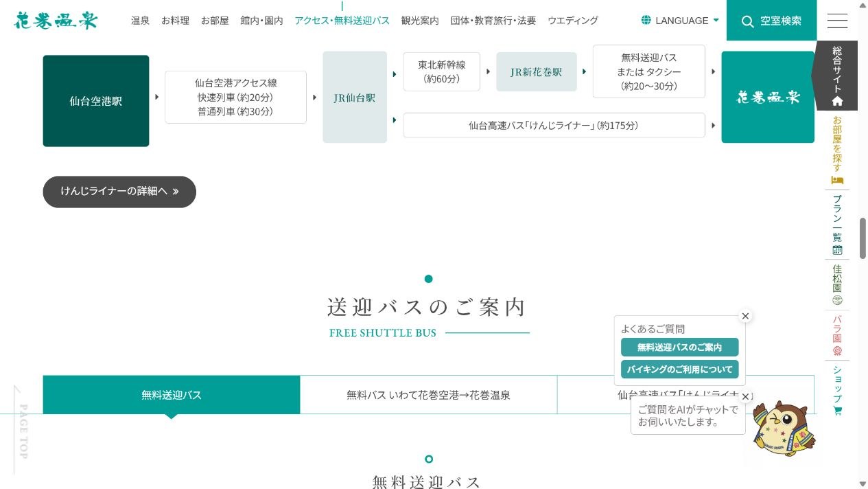Viewport: 868px width, 489px height.
Task: Open the 館内・園内 menu item
Action: pos(261,21)
